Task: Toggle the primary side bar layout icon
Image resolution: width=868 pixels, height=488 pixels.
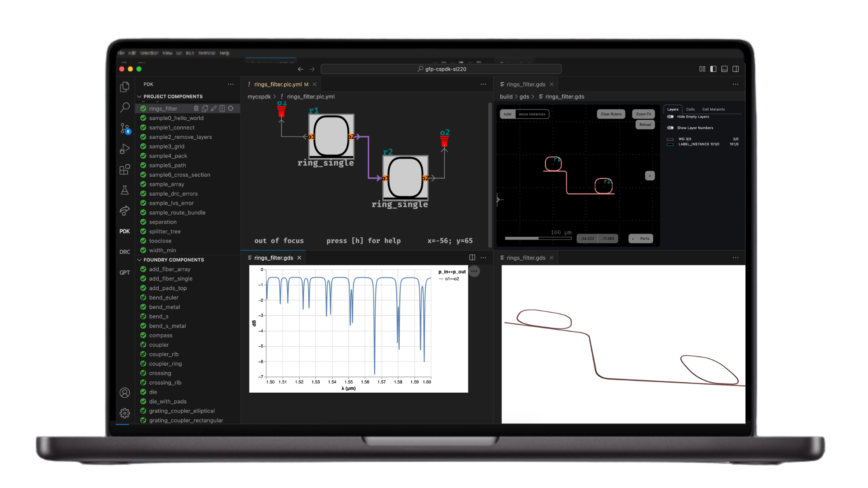Action: tap(713, 69)
